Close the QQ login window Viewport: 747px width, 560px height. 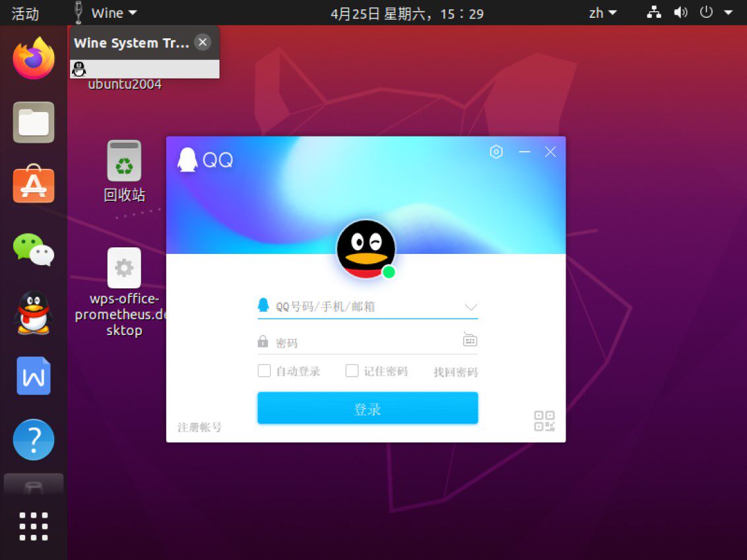point(550,152)
